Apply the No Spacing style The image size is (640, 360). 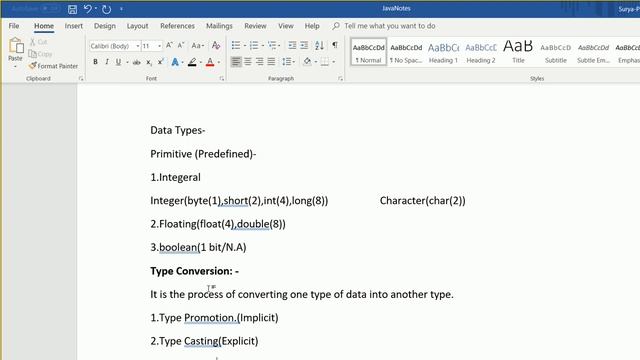pyautogui.click(x=406, y=52)
